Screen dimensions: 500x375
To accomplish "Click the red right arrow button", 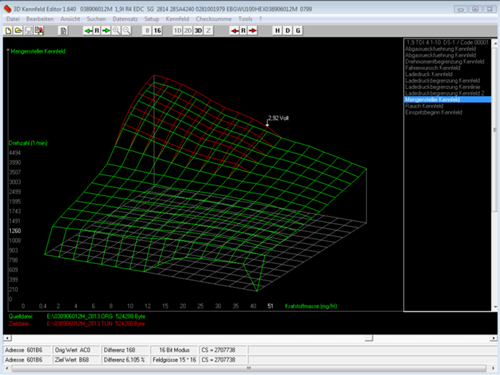I will [x=253, y=31].
